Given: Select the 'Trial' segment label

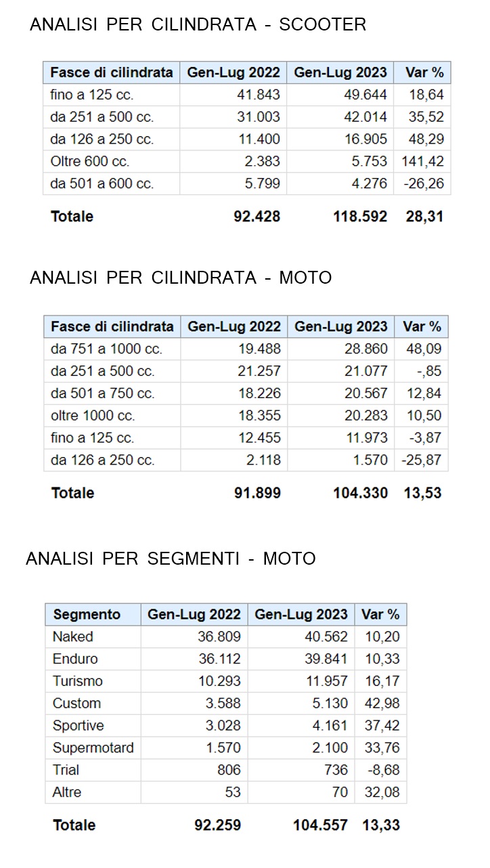Looking at the screenshot, I should (66, 770).
